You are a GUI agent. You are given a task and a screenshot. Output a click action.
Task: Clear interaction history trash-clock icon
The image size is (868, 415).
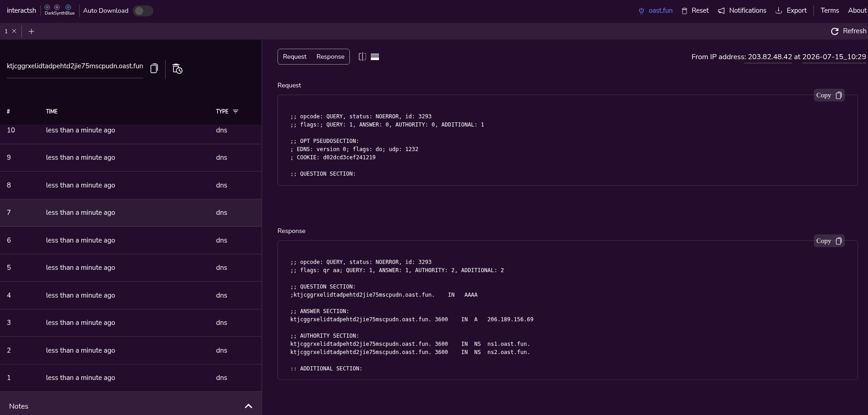177,69
